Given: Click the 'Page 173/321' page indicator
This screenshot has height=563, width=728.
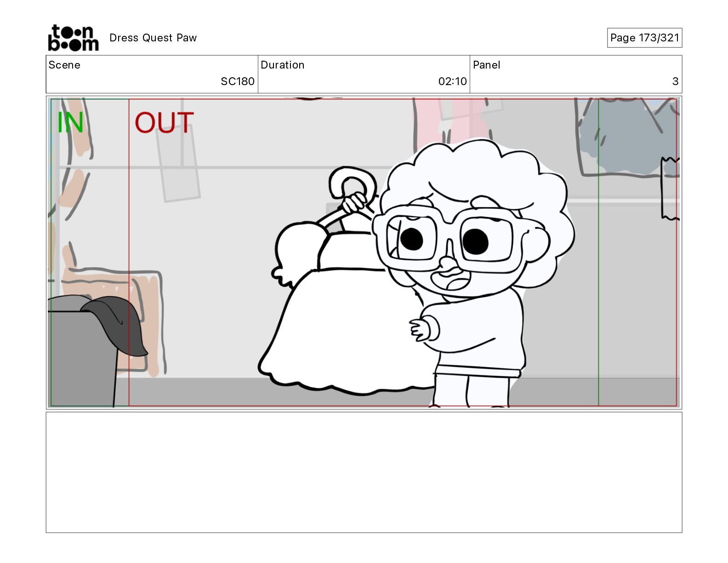Looking at the screenshot, I should pyautogui.click(x=644, y=38).
